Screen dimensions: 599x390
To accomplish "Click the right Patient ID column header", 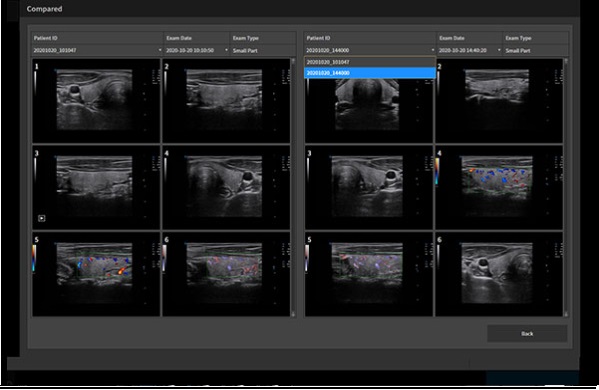I will pyautogui.click(x=370, y=38).
